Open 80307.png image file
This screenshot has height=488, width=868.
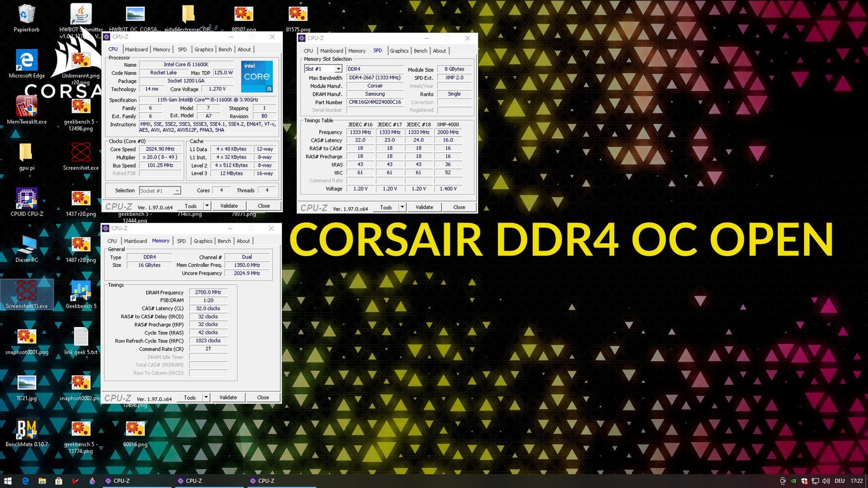coord(244,18)
